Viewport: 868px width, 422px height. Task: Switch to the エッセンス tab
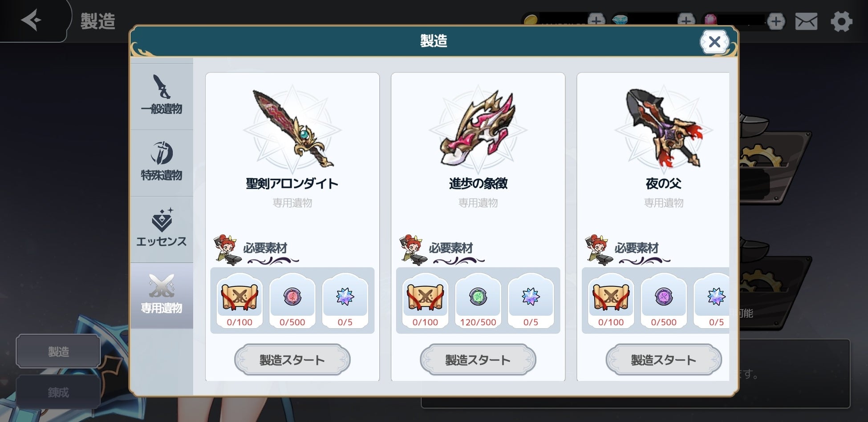coord(162,229)
